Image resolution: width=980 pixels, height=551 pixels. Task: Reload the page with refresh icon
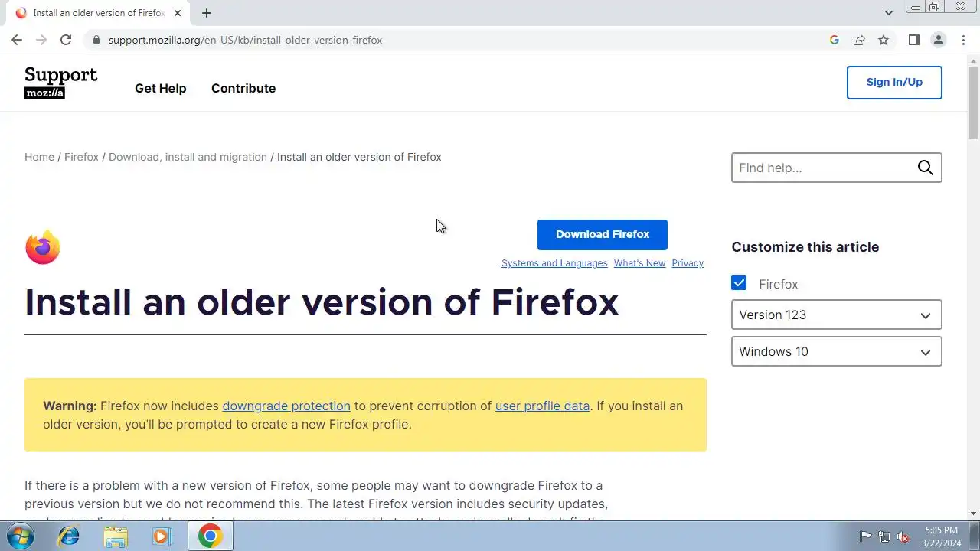[66, 40]
